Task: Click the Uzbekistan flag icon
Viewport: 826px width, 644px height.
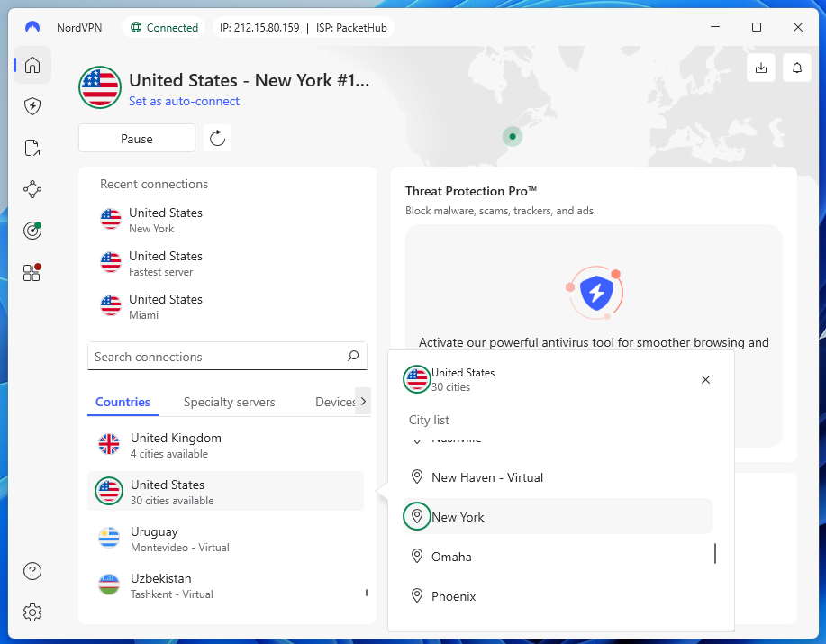Action: (x=109, y=585)
